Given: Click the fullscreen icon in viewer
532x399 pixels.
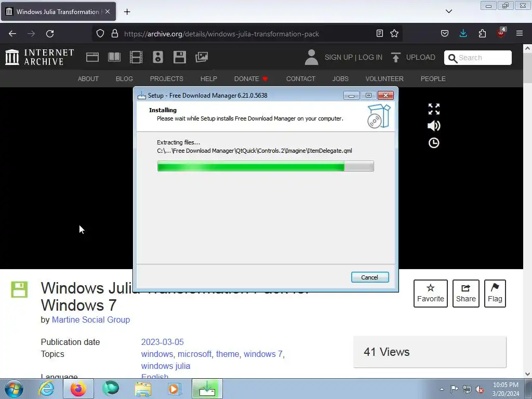Looking at the screenshot, I should 434,109.
